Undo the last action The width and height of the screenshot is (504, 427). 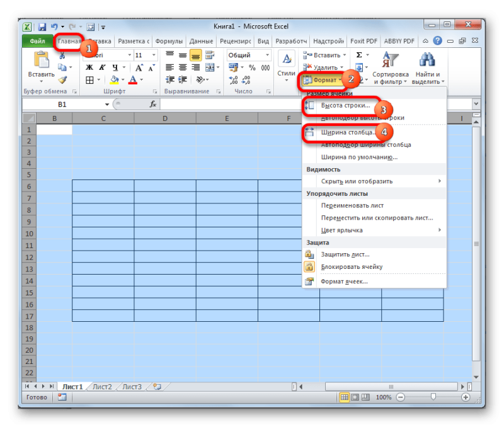[x=54, y=27]
